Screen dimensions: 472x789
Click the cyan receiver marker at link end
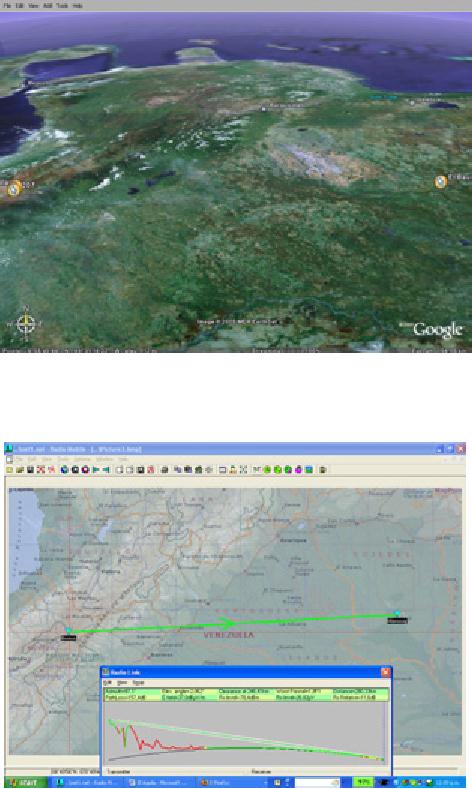(x=397, y=613)
